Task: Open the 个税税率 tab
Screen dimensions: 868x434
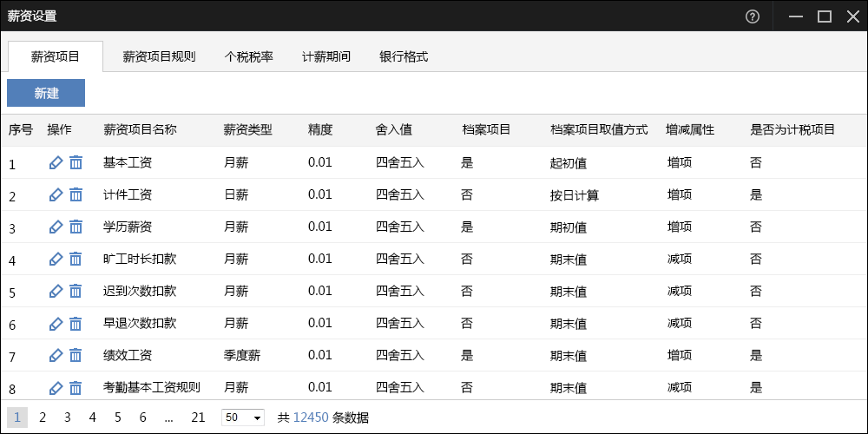Action: 248,57
